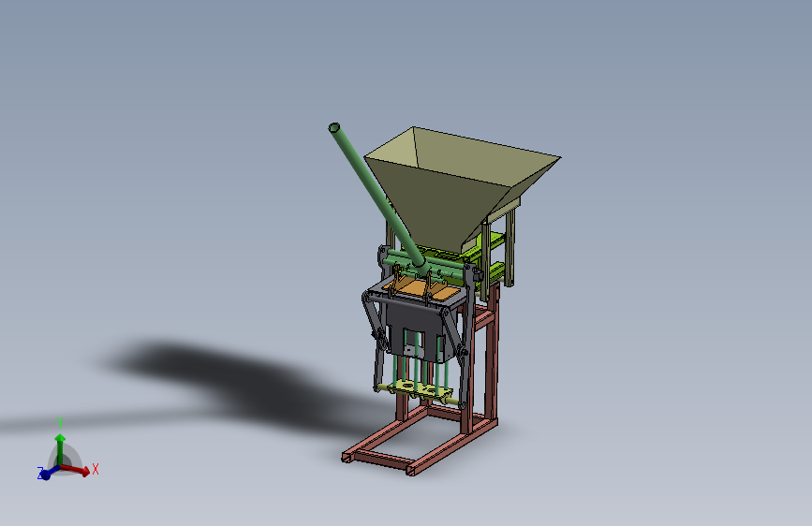The height and width of the screenshot is (526, 812).
Task: Click the red X axis arrow on the triad
Action: click(76, 470)
